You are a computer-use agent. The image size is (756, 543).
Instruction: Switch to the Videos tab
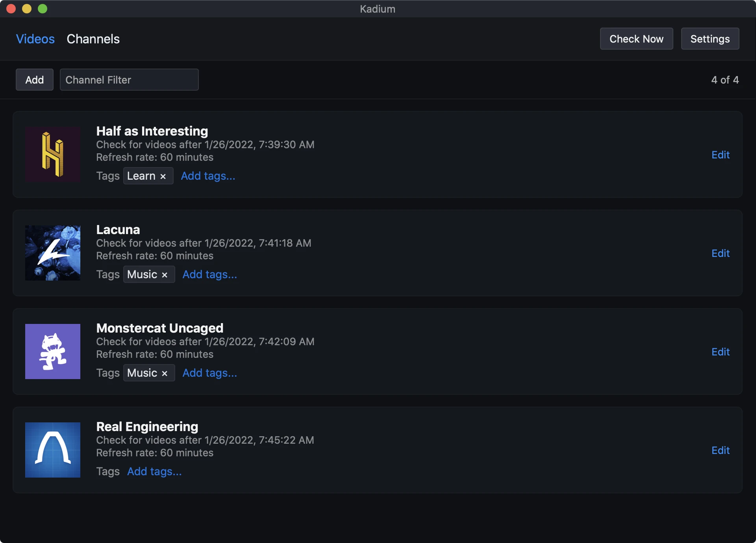click(x=35, y=39)
